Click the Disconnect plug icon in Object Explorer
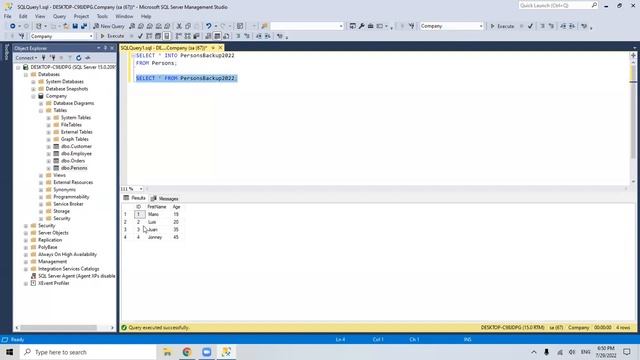The image size is (640, 360). pyautogui.click(x=53, y=58)
